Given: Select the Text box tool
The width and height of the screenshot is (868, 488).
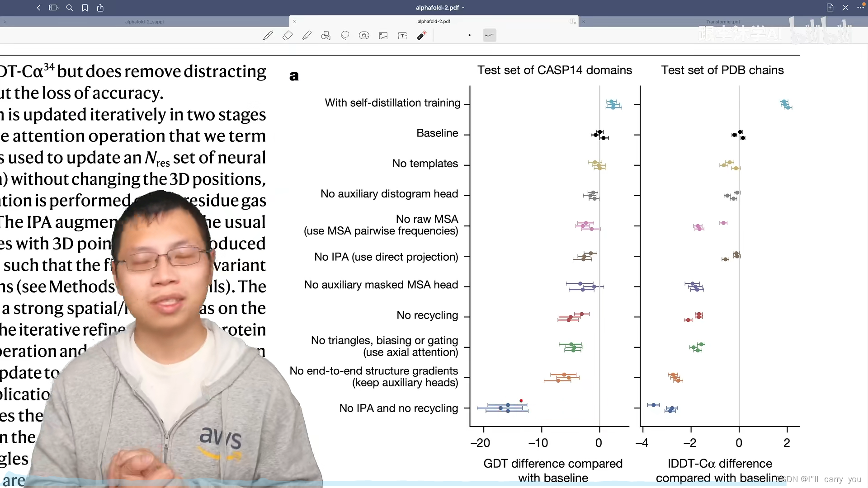Looking at the screenshot, I should 402,35.
